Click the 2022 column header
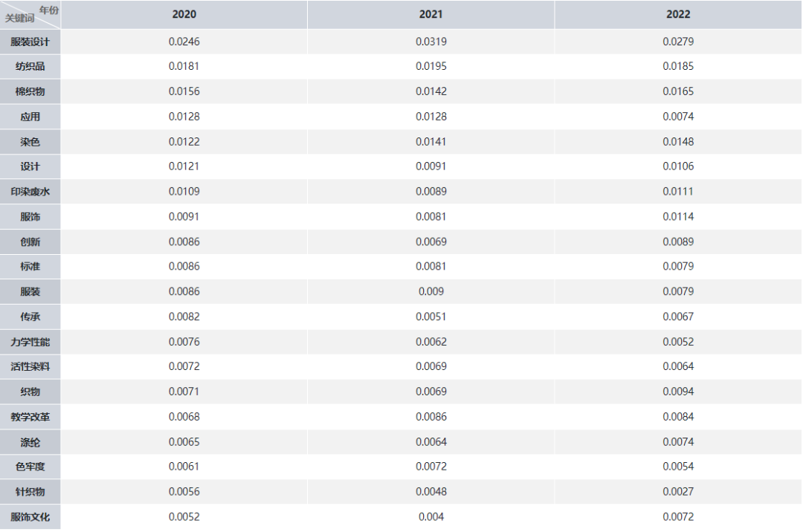This screenshot has width=803, height=532. click(x=678, y=14)
